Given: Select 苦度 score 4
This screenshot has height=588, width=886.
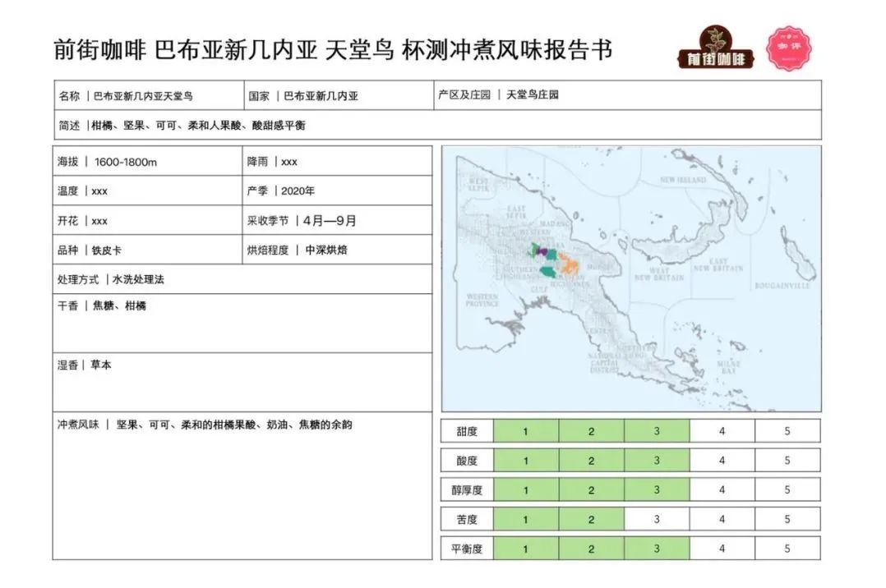Looking at the screenshot, I should pyautogui.click(x=722, y=519).
